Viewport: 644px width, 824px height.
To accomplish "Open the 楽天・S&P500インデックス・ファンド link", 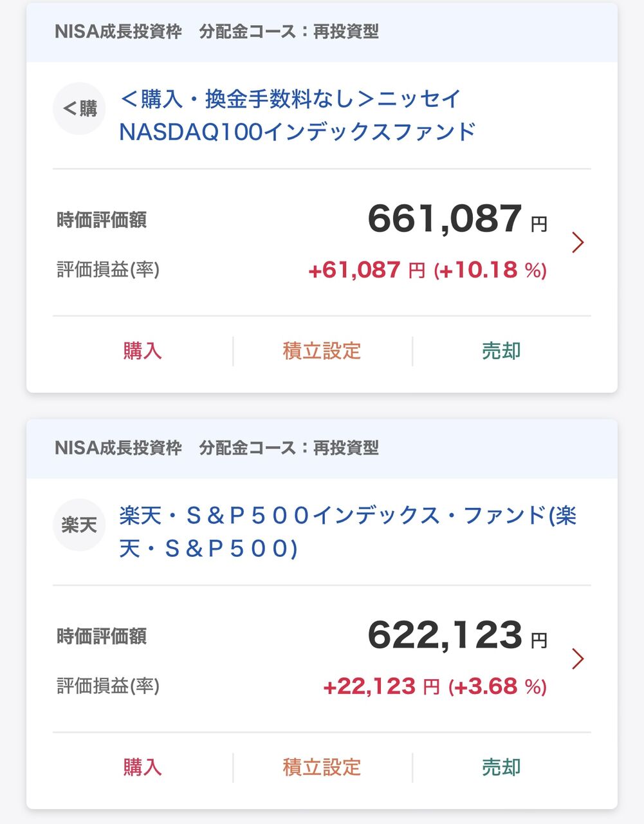I will 347,532.
